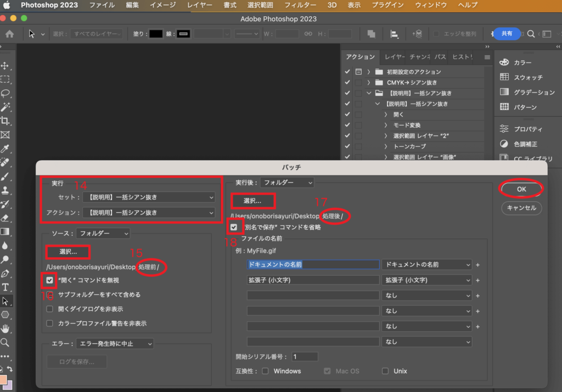Switch to the パス panel tab
Screen dimensions: 562x392
pyautogui.click(x=440, y=57)
